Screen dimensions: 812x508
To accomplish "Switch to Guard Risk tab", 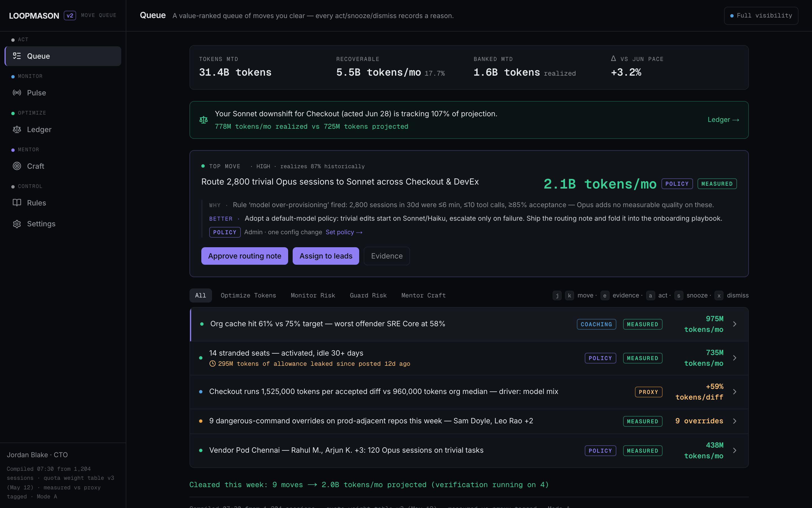I will [x=368, y=295].
